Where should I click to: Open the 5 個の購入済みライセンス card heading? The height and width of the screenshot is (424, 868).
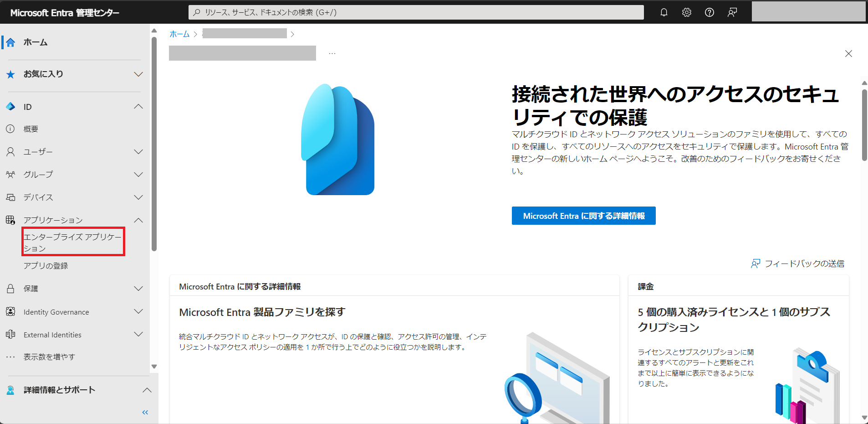734,320
